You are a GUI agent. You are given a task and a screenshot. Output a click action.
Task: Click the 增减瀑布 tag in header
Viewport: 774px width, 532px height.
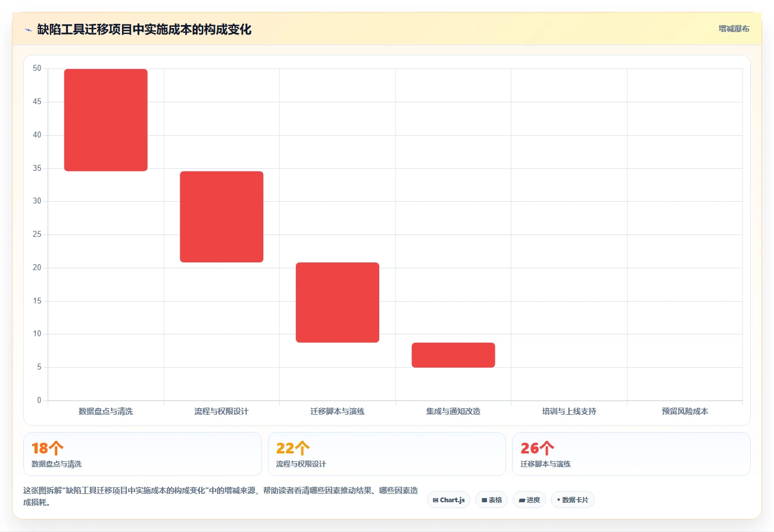(734, 29)
